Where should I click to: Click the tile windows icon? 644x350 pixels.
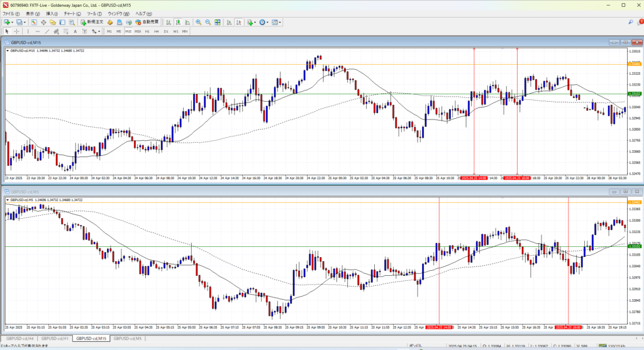pyautogui.click(x=218, y=22)
